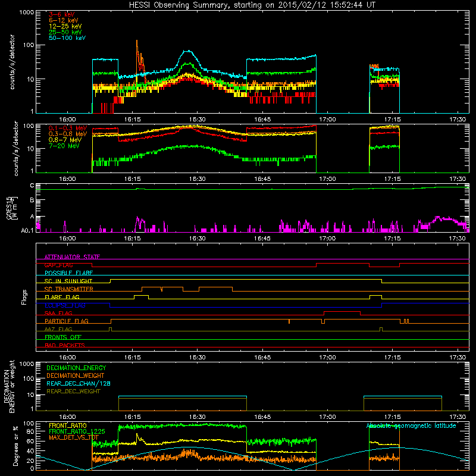The image size is (476, 476).
Task: Click the REAR_DEC_CHAN/128 legend label
Action: 79,383
